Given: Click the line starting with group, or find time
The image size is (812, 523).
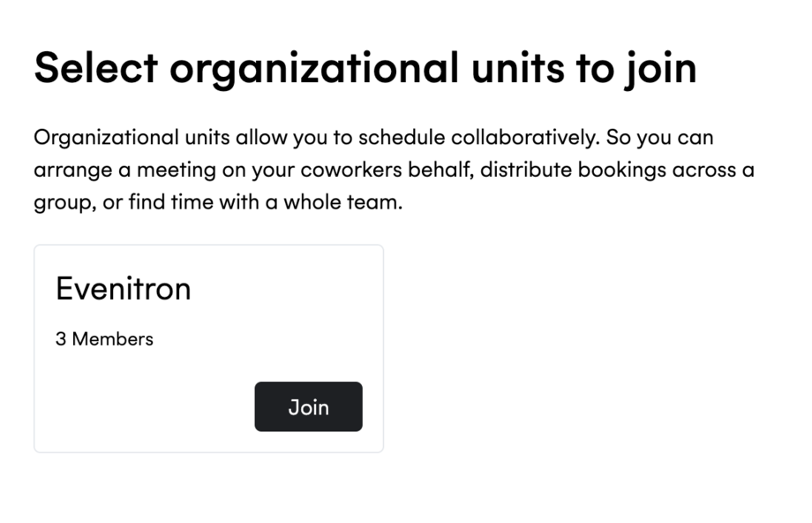Looking at the screenshot, I should [x=218, y=202].
